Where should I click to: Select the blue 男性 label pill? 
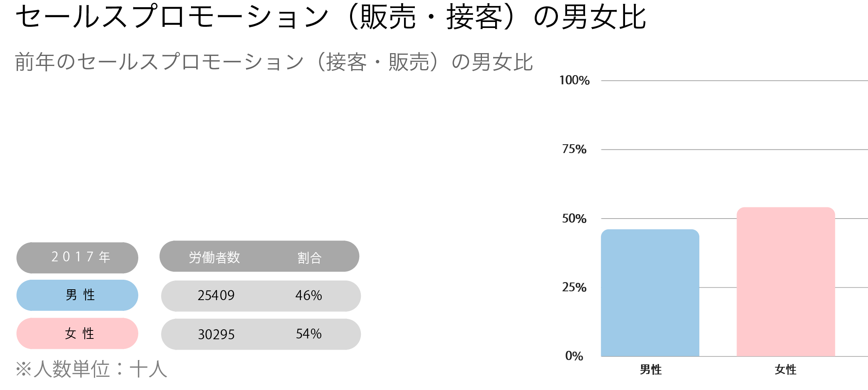(77, 295)
